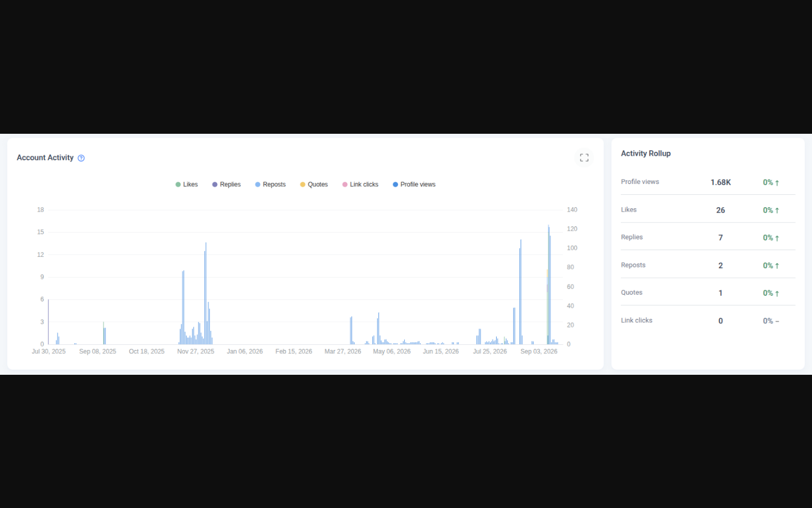Toggle the Reposts series in legend
The image size is (812, 508).
tap(271, 185)
